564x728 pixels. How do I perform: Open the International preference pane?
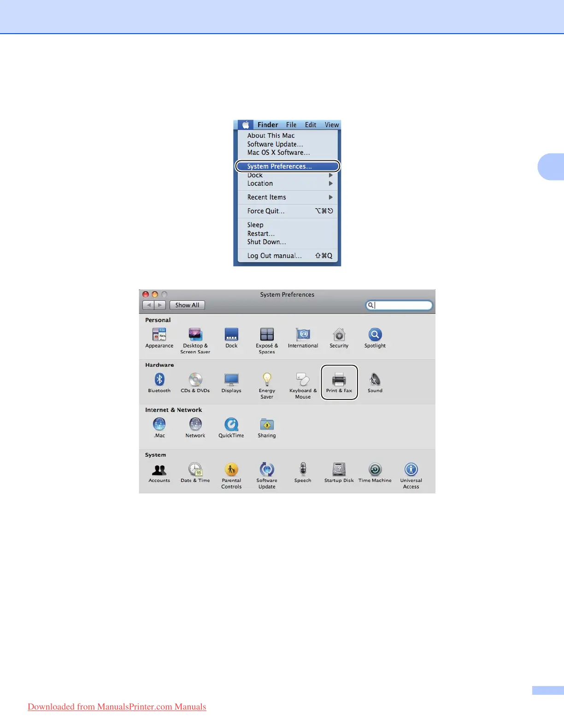pyautogui.click(x=303, y=338)
